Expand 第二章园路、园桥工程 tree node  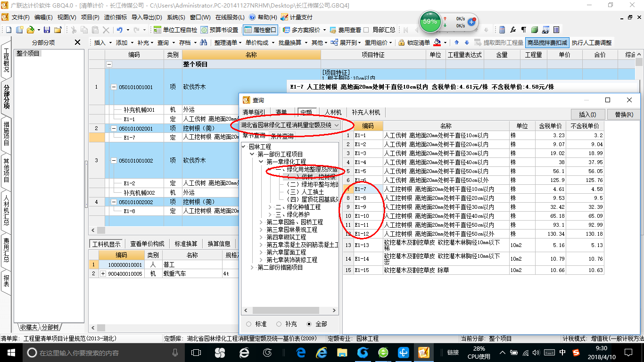(x=262, y=222)
